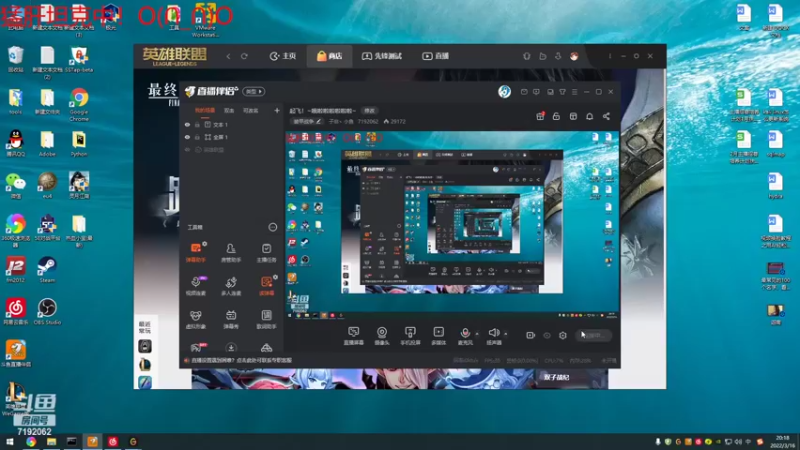The width and height of the screenshot is (800, 450).
Task: Click the layout box icon beside bell
Action: [x=573, y=116]
